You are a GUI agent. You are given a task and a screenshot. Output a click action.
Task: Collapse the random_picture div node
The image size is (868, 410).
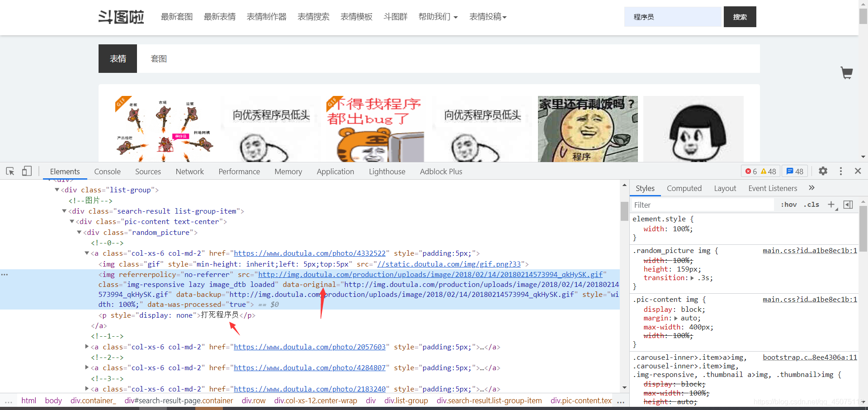click(x=79, y=233)
